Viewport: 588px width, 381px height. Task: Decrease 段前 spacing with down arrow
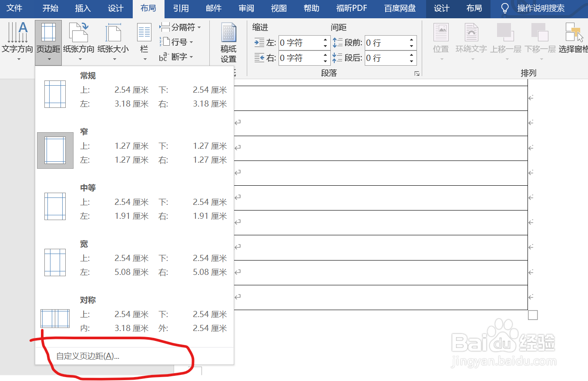click(412, 46)
